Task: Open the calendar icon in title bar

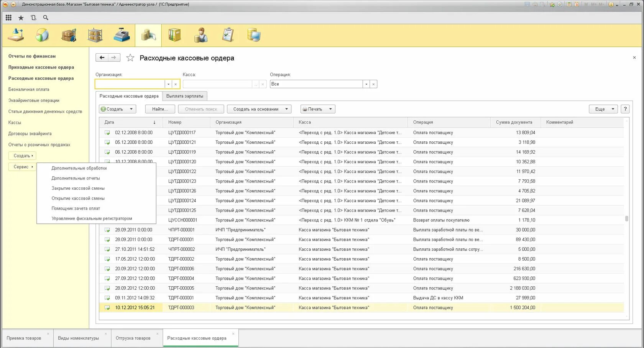Action: pyautogui.click(x=577, y=5)
